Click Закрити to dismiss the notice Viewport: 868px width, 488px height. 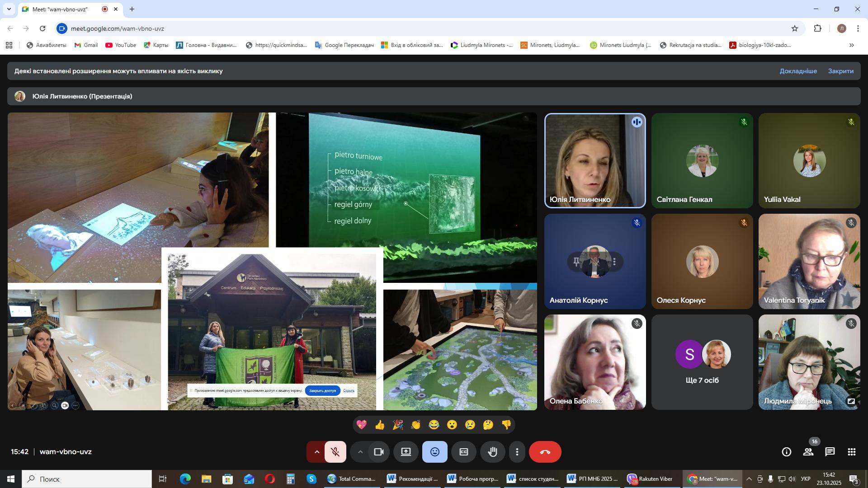[x=840, y=71]
